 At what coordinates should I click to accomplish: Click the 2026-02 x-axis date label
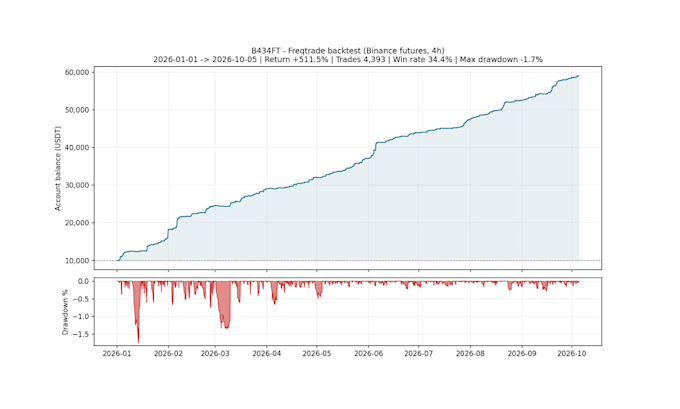point(168,353)
